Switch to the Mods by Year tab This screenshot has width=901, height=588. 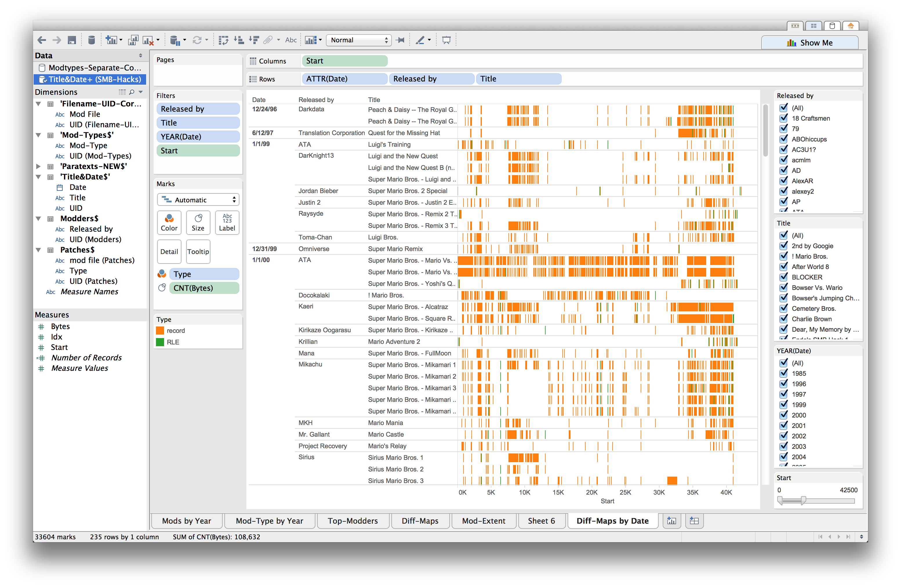(x=187, y=521)
